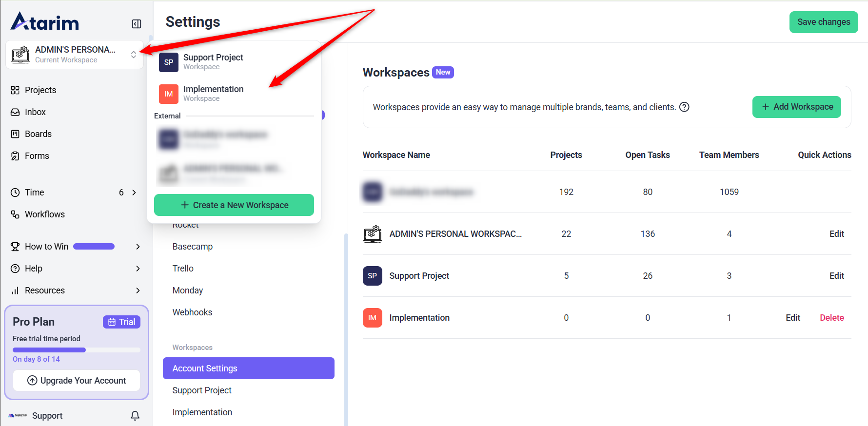Click the Trial calendar badge
This screenshot has height=426, width=868.
(121, 322)
